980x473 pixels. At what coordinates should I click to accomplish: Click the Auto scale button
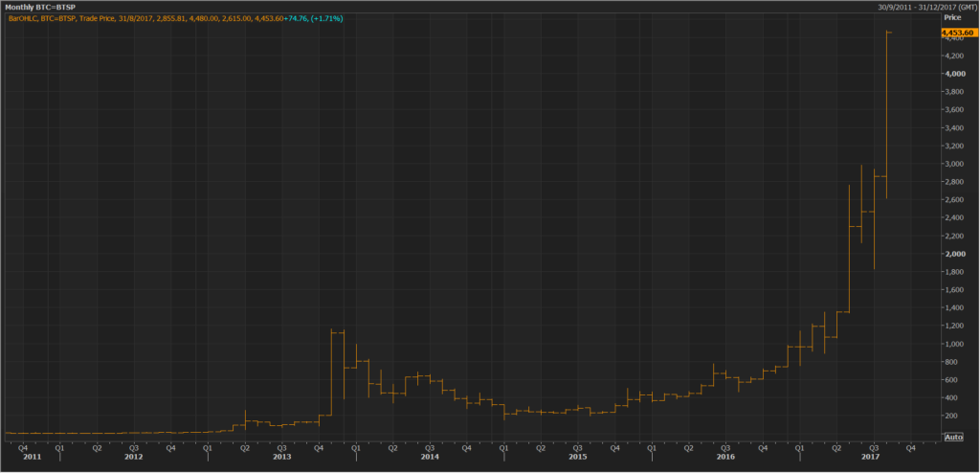[952, 437]
